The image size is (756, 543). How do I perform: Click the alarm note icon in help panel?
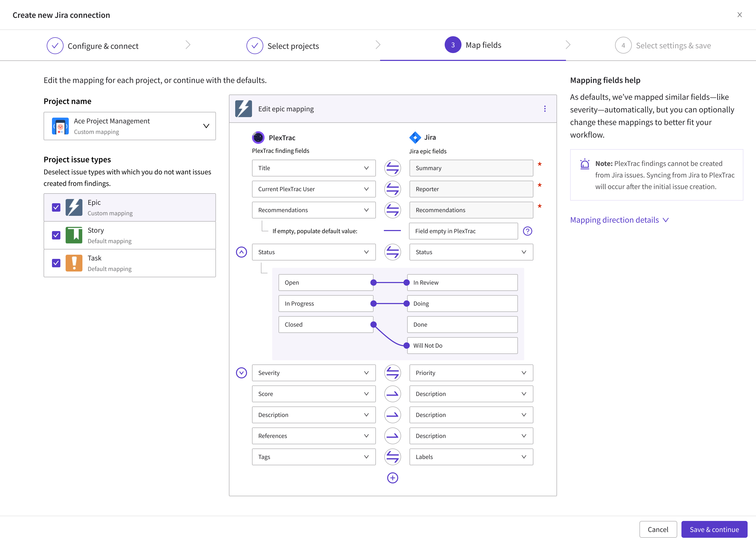click(585, 164)
